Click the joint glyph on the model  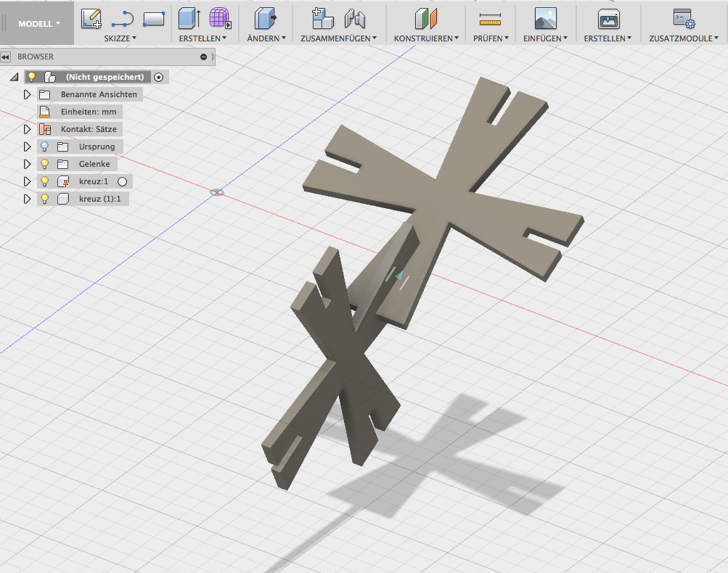[398, 277]
